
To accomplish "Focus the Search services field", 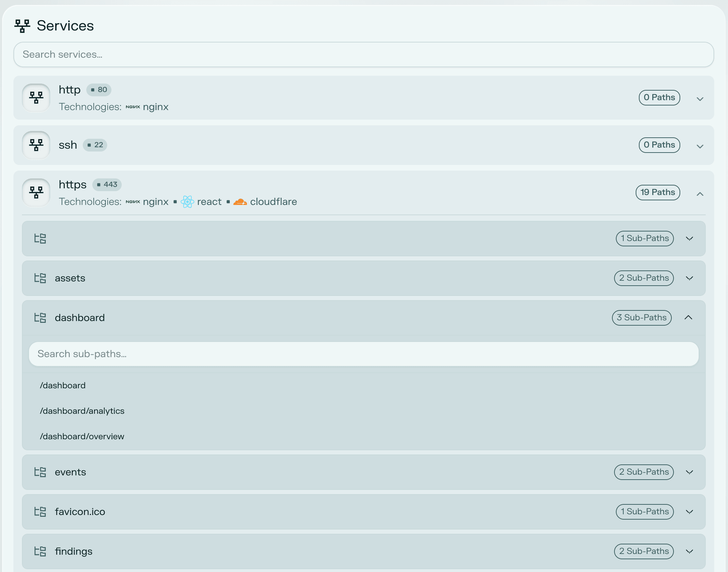I will (x=364, y=55).
